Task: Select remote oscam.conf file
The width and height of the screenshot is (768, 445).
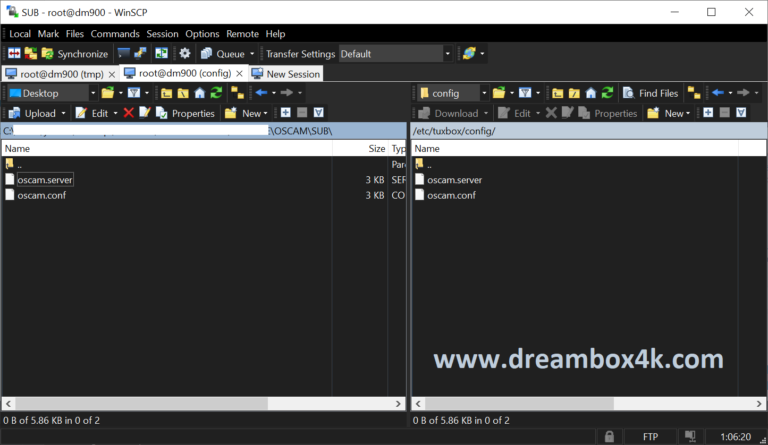Action: 451,195
